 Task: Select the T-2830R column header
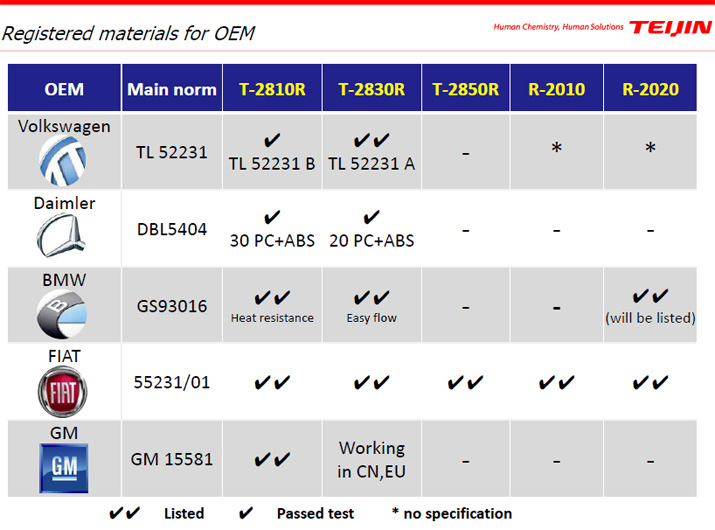click(x=372, y=88)
